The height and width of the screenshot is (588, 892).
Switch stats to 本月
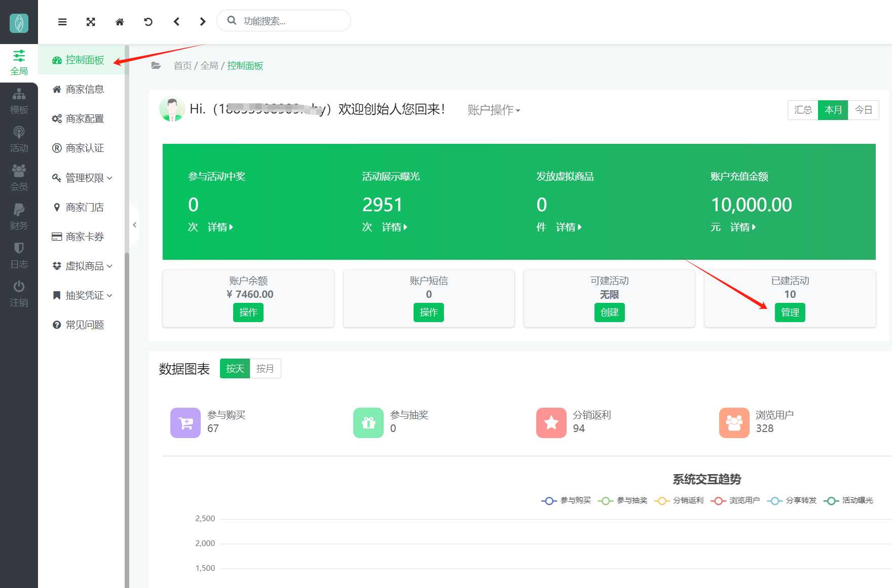pos(833,110)
